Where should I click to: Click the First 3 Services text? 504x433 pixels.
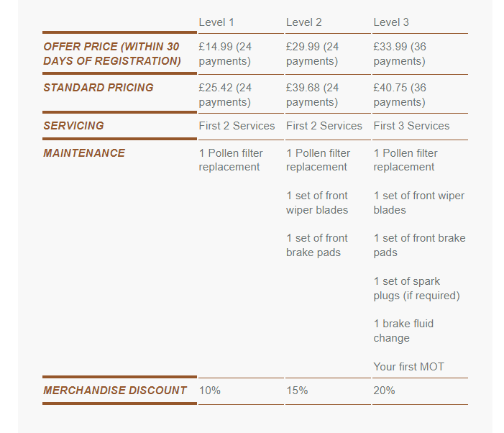(x=411, y=126)
